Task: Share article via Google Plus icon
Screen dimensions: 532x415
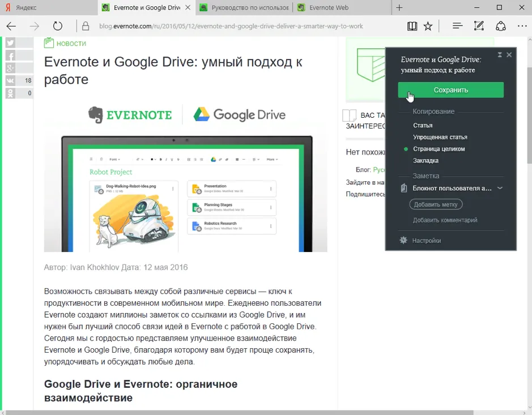Action: coord(11,68)
